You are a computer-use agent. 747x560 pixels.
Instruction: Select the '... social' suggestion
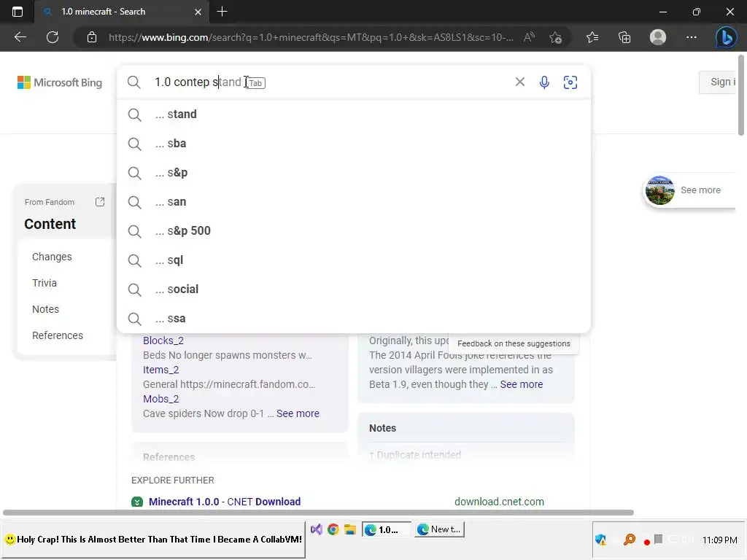(354, 289)
